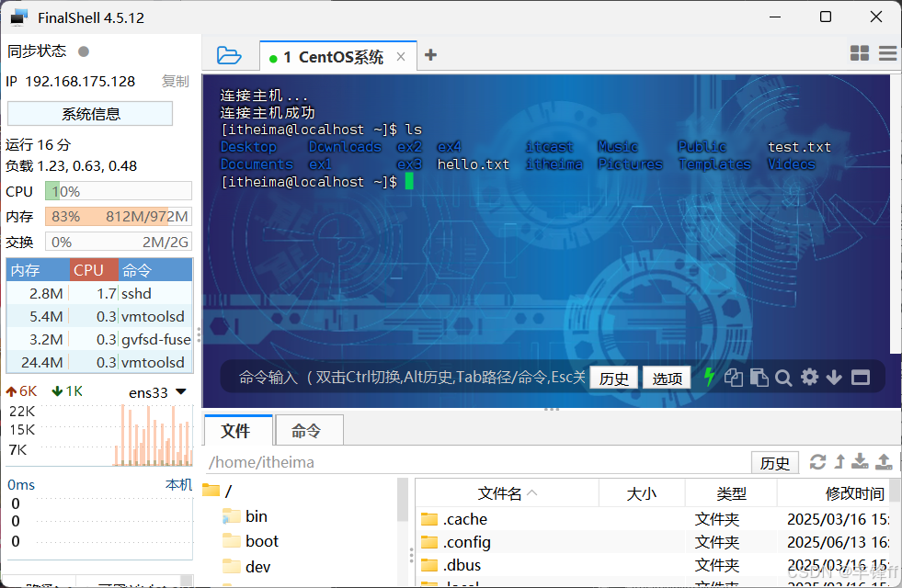Click the FinalShell app icon in title bar
This screenshot has width=902, height=588.
[x=19, y=17]
